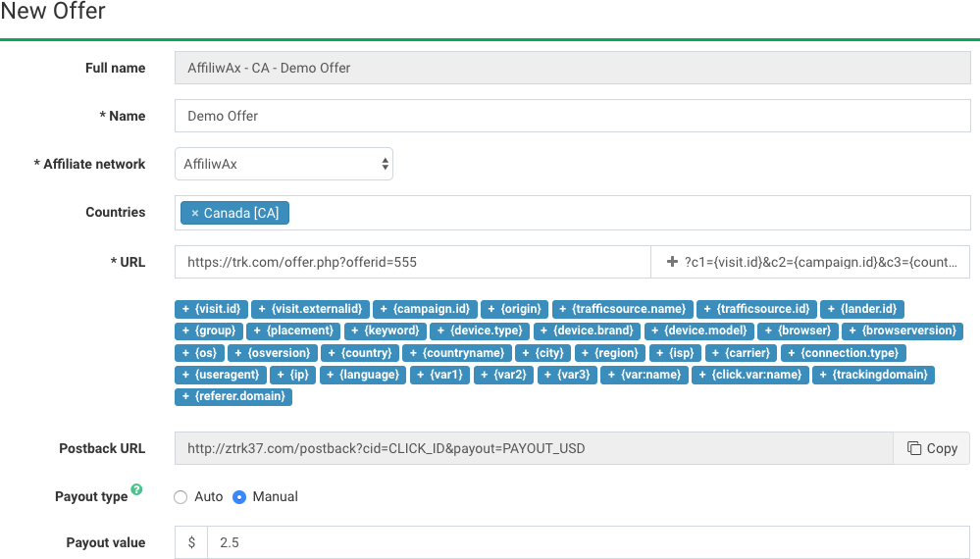Insert the {referer.domain} token

pos(233,396)
